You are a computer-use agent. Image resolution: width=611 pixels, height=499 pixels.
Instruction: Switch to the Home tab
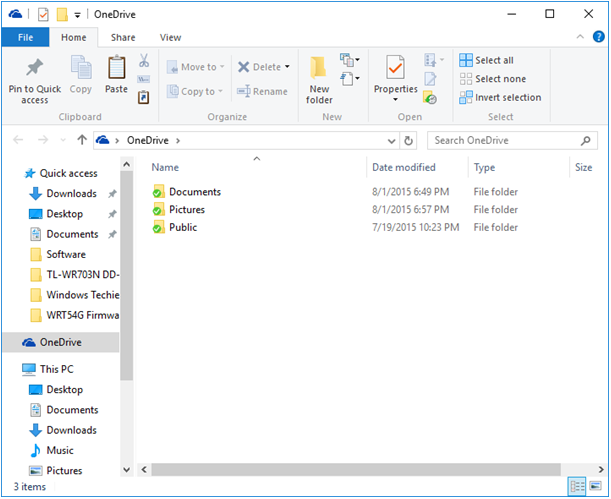(x=74, y=38)
